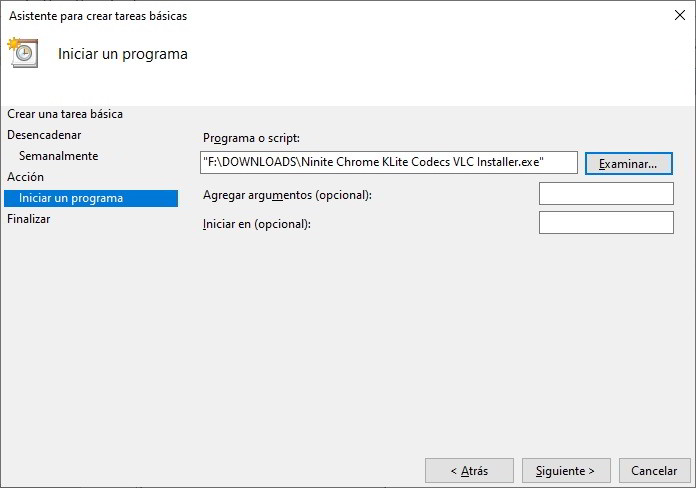Click the window title bar text
This screenshot has height=488, width=696.
[97, 16]
